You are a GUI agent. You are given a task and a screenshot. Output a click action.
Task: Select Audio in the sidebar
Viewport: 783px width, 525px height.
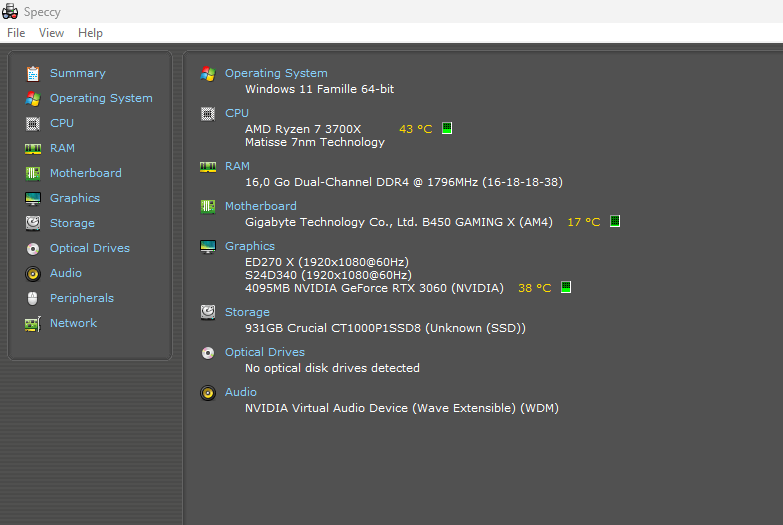(x=66, y=273)
